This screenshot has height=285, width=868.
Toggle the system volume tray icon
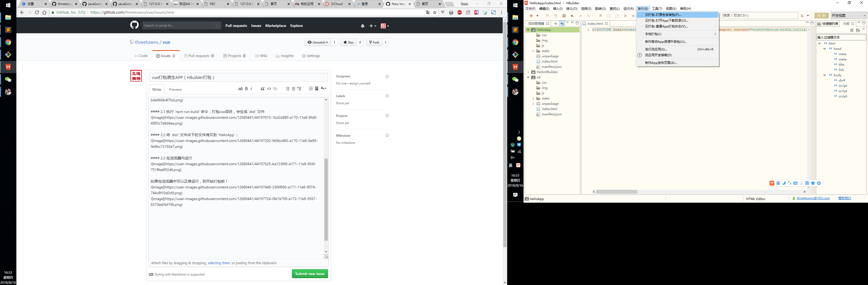pos(512,157)
